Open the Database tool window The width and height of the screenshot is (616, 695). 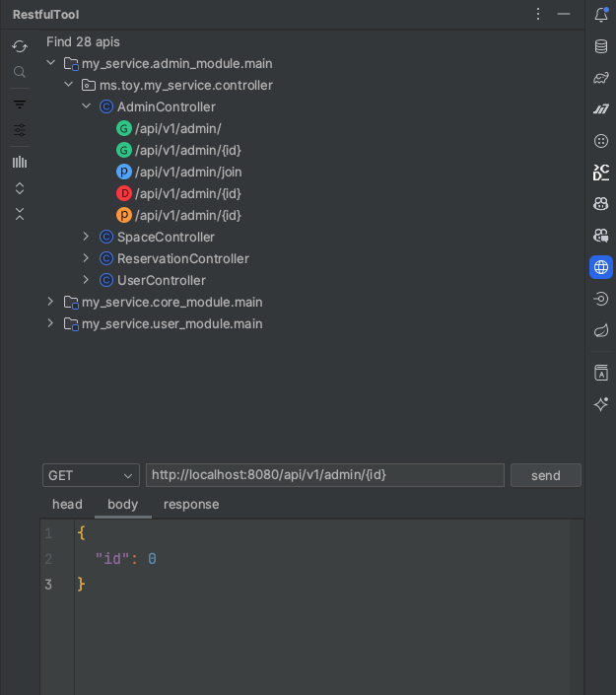[601, 46]
